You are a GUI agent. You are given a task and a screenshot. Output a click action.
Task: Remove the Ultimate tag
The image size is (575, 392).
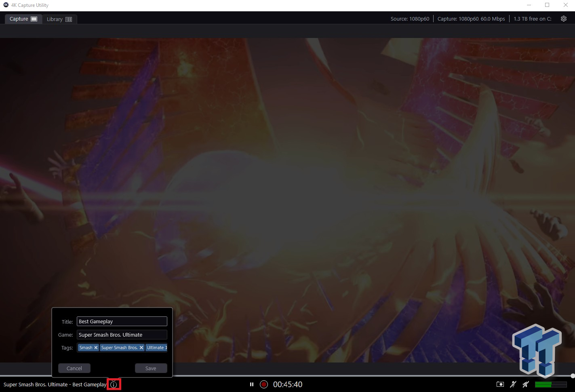pos(166,348)
